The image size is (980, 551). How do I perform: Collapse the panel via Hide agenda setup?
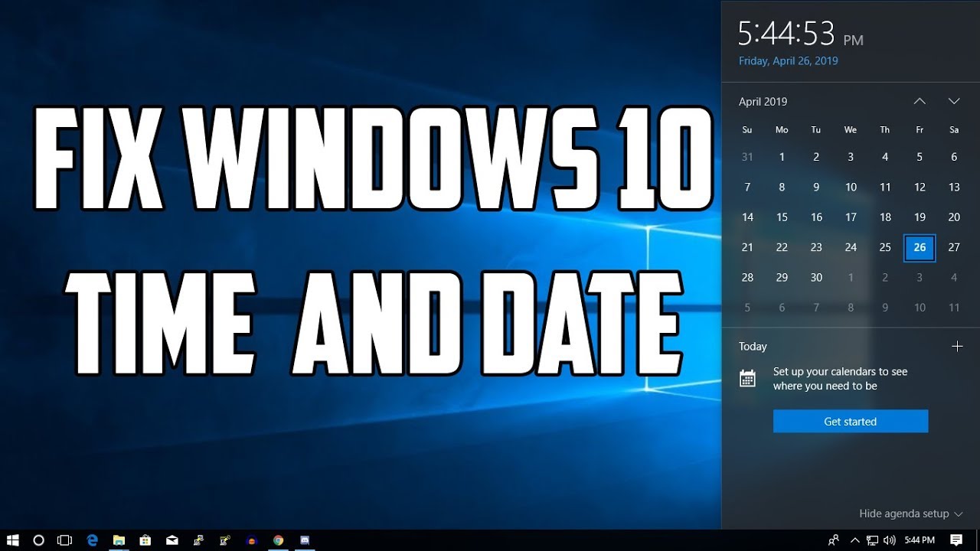(911, 514)
